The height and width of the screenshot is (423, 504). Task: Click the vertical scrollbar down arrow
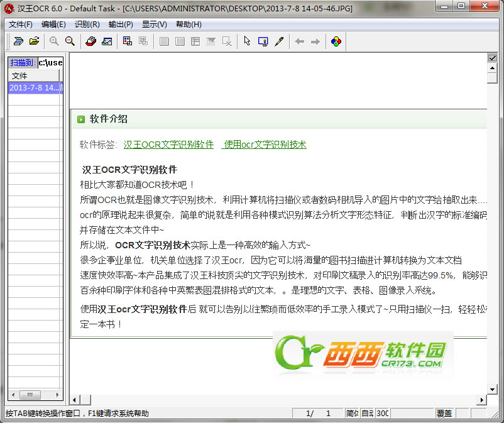[x=492, y=389]
